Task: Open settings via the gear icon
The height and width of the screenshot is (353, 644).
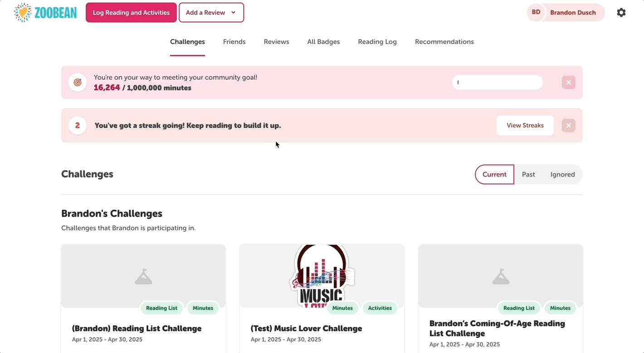Action: (621, 12)
